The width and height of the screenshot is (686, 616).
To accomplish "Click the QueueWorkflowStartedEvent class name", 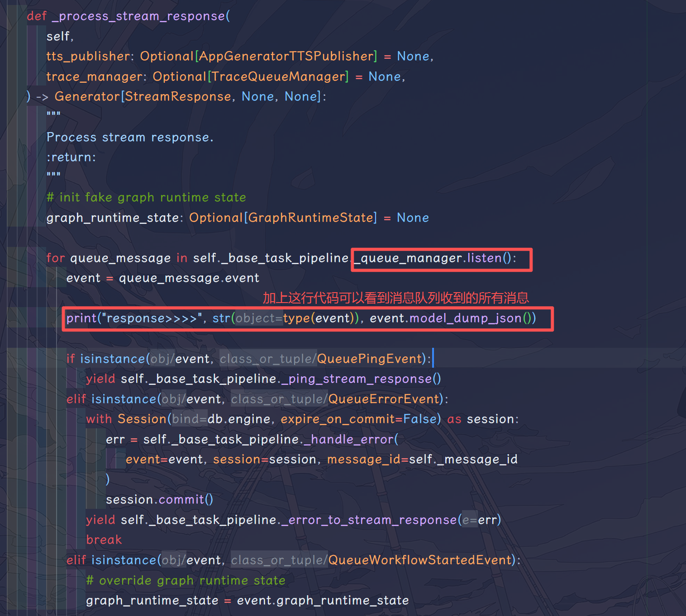I will click(x=420, y=560).
